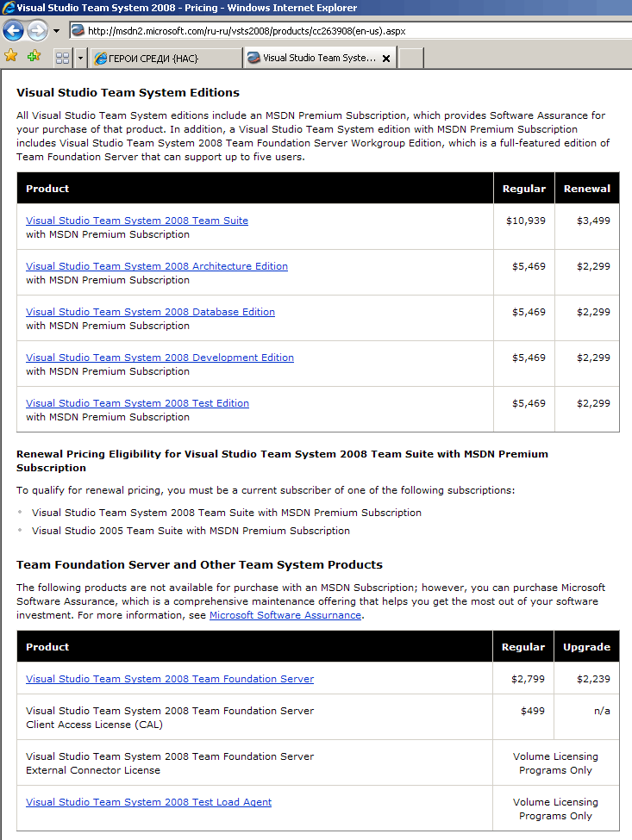
Task: Click the page icon in address bar
Action: click(78, 31)
